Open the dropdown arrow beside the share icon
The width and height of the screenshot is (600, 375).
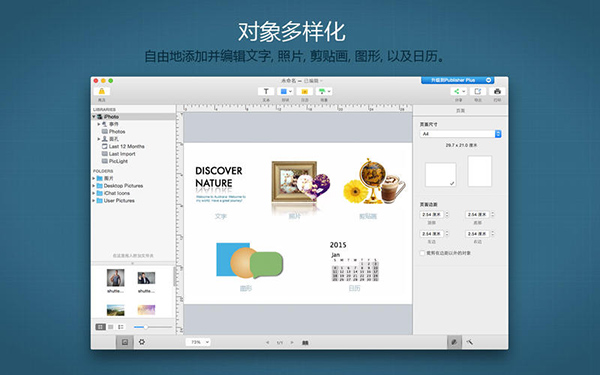pyautogui.click(x=463, y=91)
